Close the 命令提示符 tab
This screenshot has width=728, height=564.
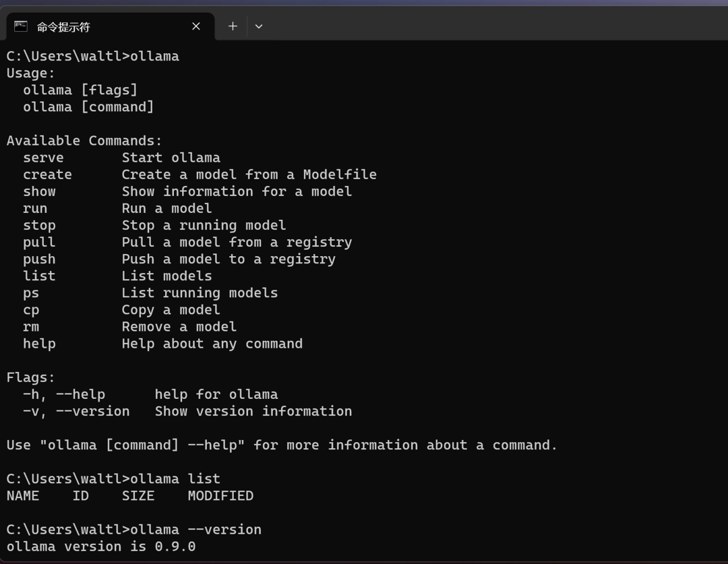click(x=196, y=26)
